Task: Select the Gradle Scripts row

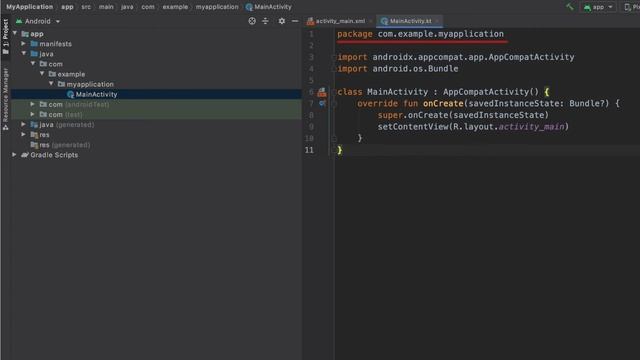Action: (x=156, y=155)
